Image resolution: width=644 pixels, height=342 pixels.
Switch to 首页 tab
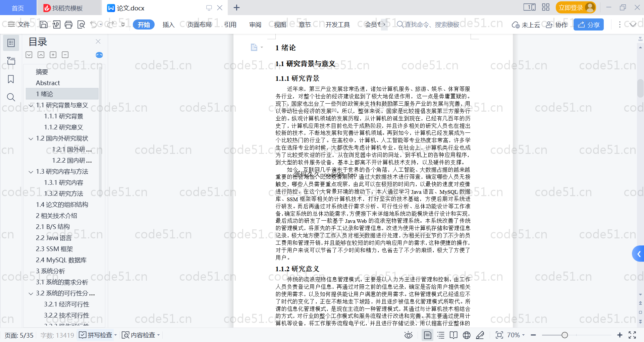click(x=18, y=8)
